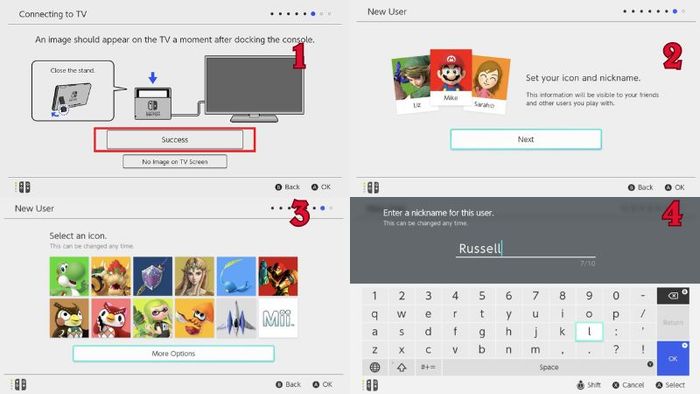Tap the z key
Screen dimensions: 700x394
click(x=375, y=349)
